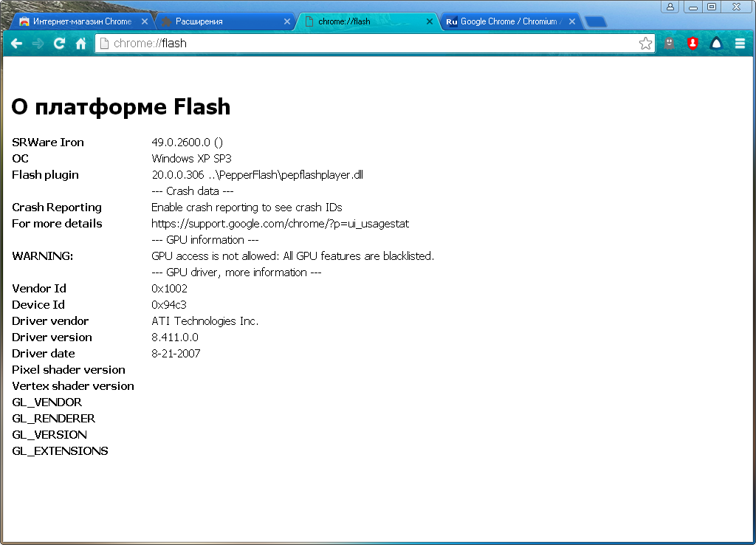Switch to the Расширения tab
Screen dimensions: 756x545
click(223, 21)
